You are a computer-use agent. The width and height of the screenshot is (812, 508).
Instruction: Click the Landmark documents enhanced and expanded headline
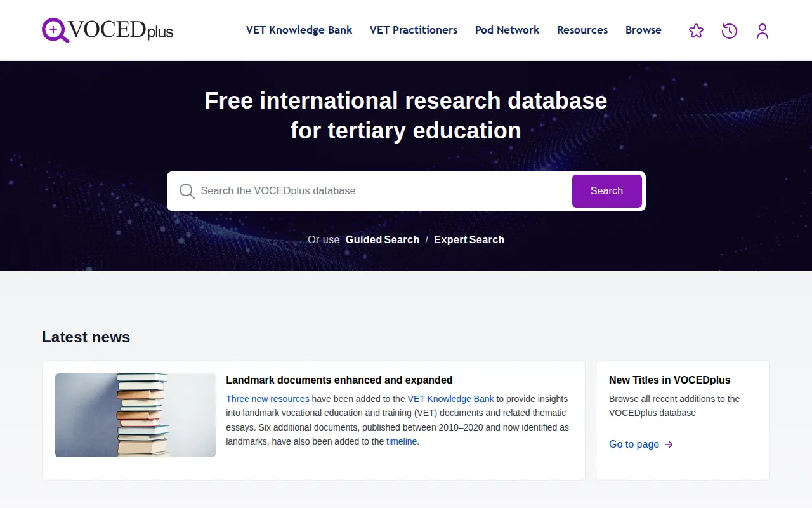(x=339, y=380)
